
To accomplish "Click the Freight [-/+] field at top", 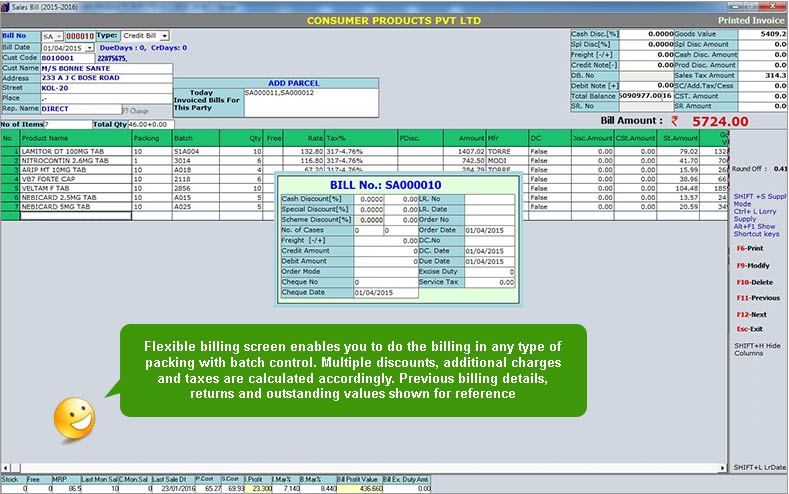I will coord(647,55).
